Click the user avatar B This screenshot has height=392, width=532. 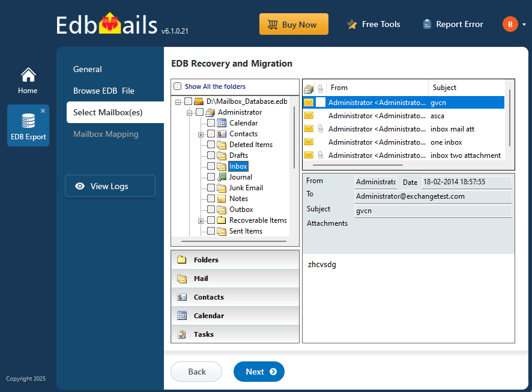tap(510, 25)
